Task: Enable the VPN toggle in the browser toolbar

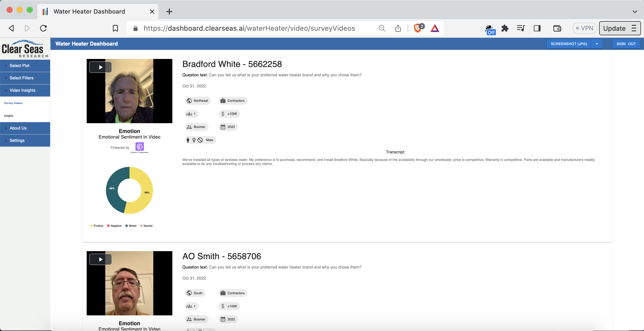Action: click(584, 28)
